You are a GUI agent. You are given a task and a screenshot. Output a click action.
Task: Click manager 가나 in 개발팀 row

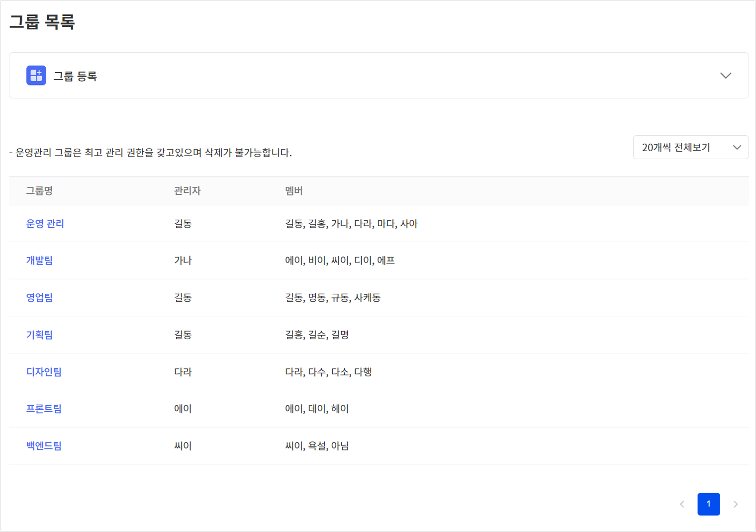click(183, 261)
